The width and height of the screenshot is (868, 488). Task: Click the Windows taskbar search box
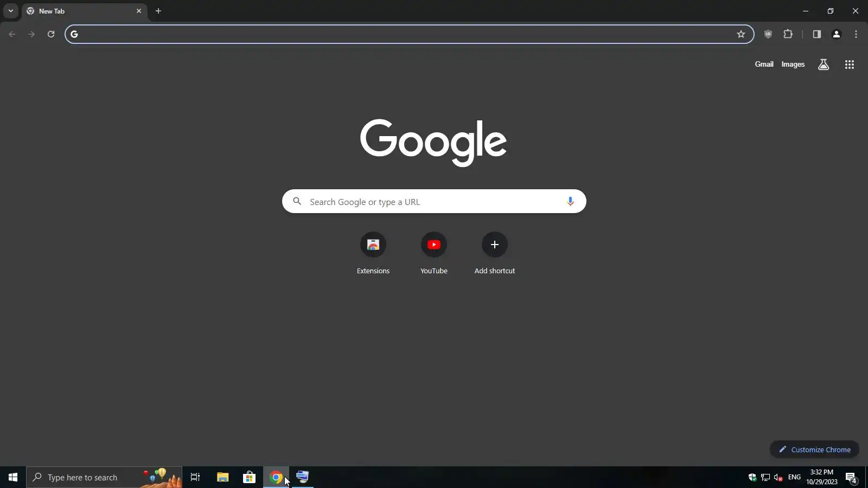[x=104, y=477]
